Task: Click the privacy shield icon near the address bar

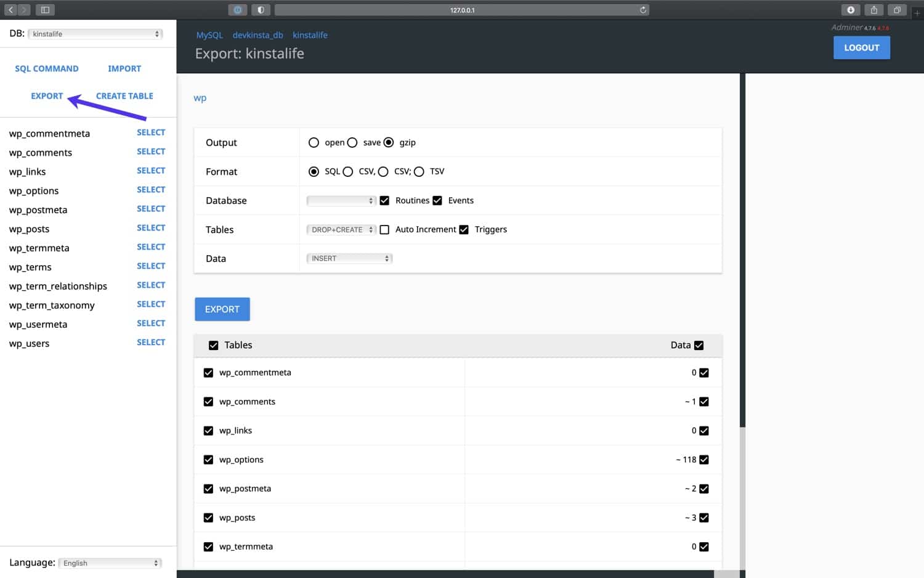Action: [x=259, y=10]
